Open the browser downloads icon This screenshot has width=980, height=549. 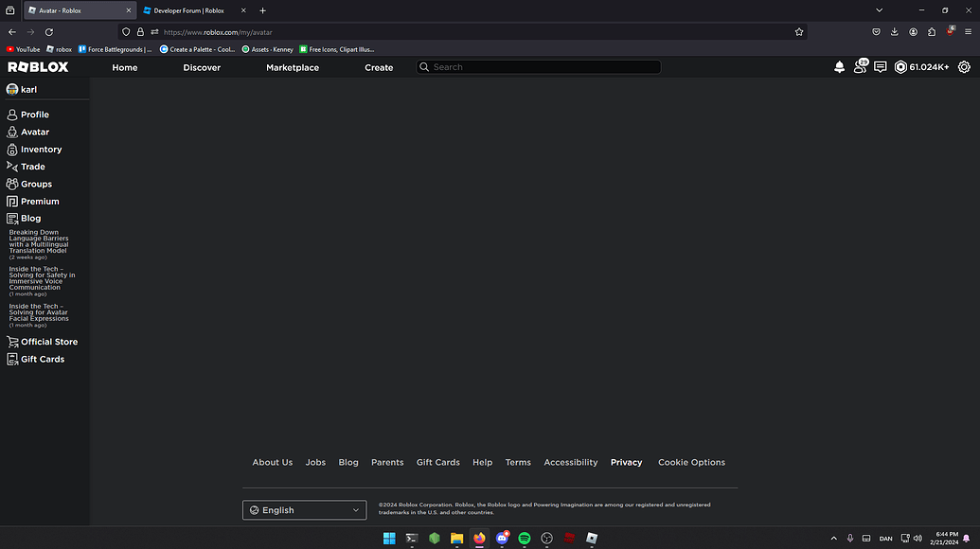coord(895,32)
